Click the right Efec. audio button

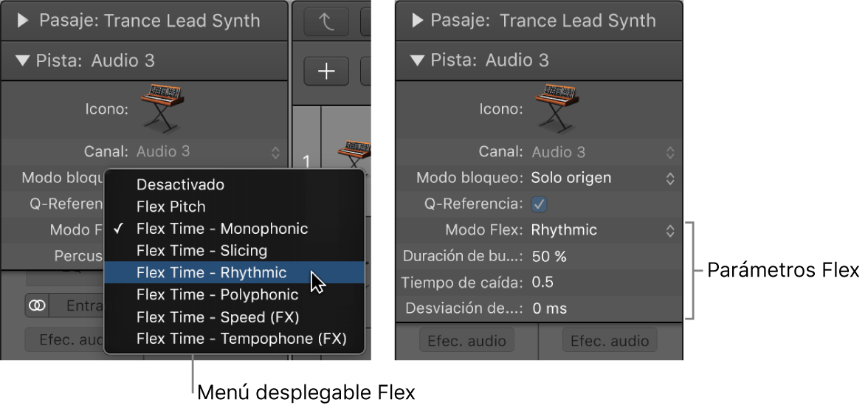(x=610, y=340)
